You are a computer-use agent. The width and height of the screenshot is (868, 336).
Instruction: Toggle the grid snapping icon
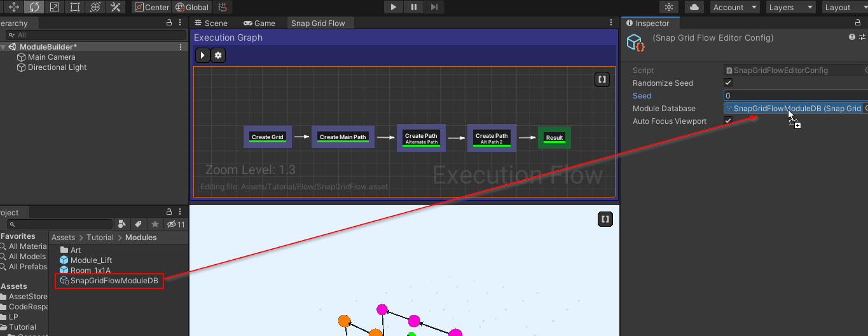coord(222,7)
